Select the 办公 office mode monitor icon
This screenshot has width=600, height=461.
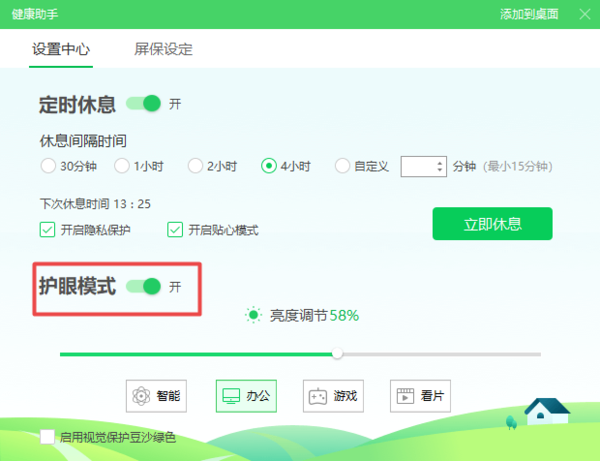coord(230,395)
